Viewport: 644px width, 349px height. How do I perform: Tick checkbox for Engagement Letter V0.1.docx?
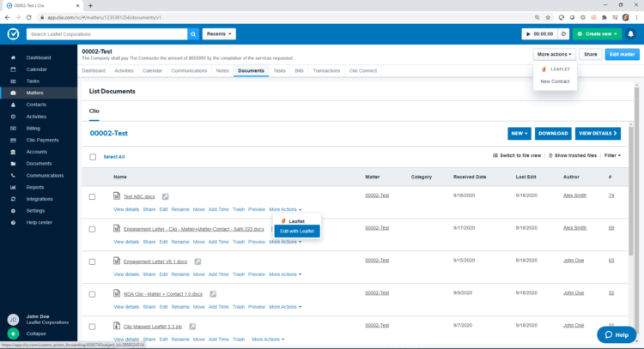pyautogui.click(x=93, y=260)
